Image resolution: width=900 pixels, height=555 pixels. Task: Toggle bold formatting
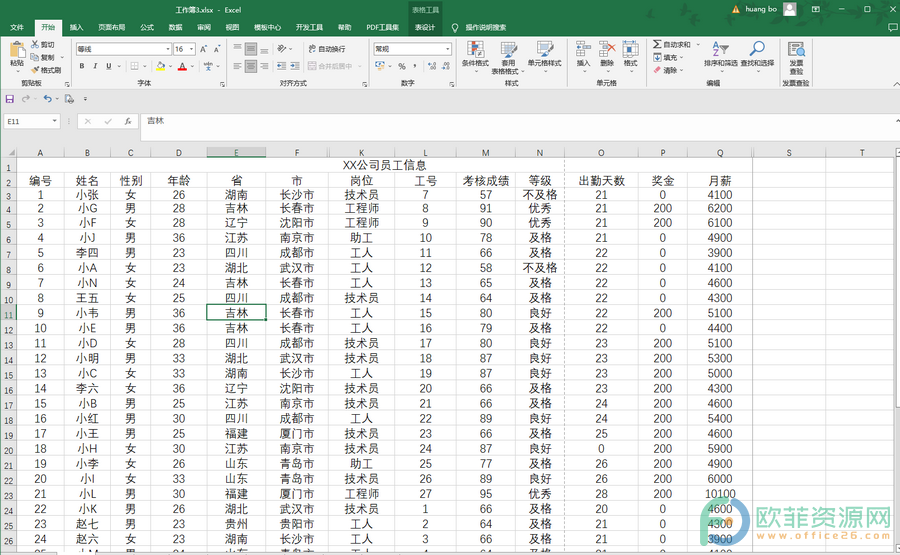pyautogui.click(x=82, y=66)
